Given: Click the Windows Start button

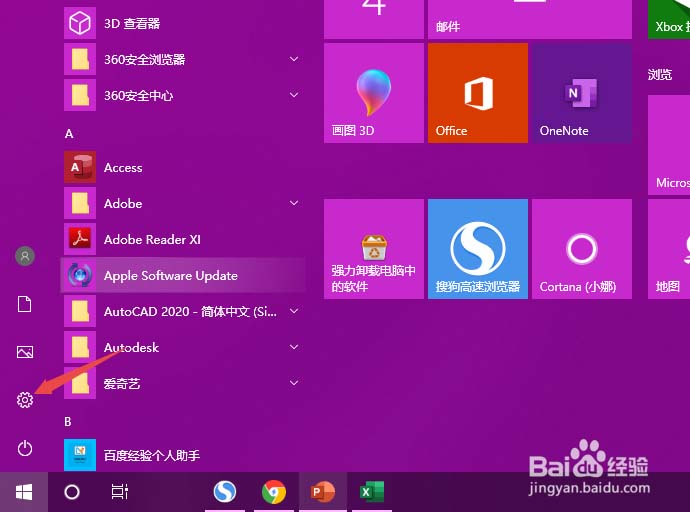Looking at the screenshot, I should click(x=24, y=492).
